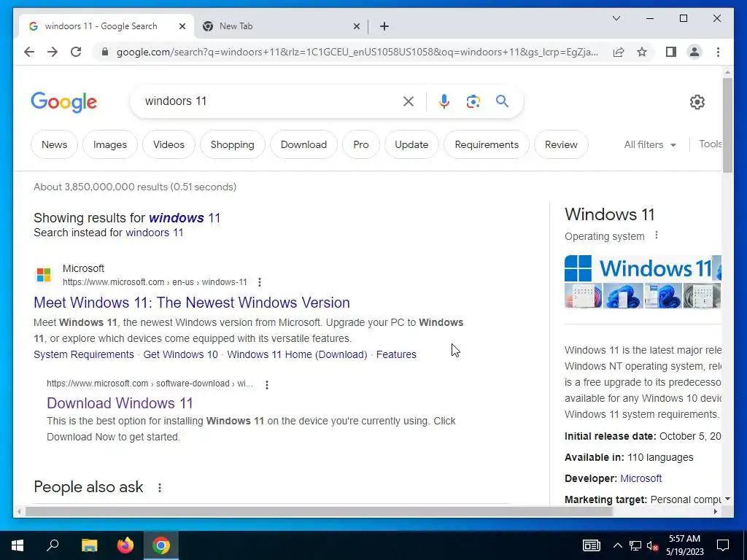Viewport: 747px width, 560px height.
Task: Open Chrome from the taskbar
Action: [x=161, y=545]
